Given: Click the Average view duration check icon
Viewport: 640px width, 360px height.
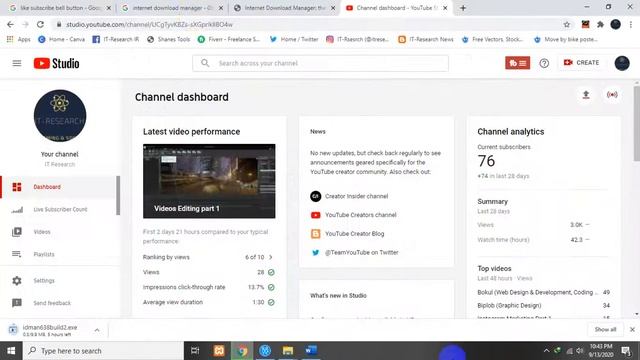Looking at the screenshot, I should tap(271, 302).
